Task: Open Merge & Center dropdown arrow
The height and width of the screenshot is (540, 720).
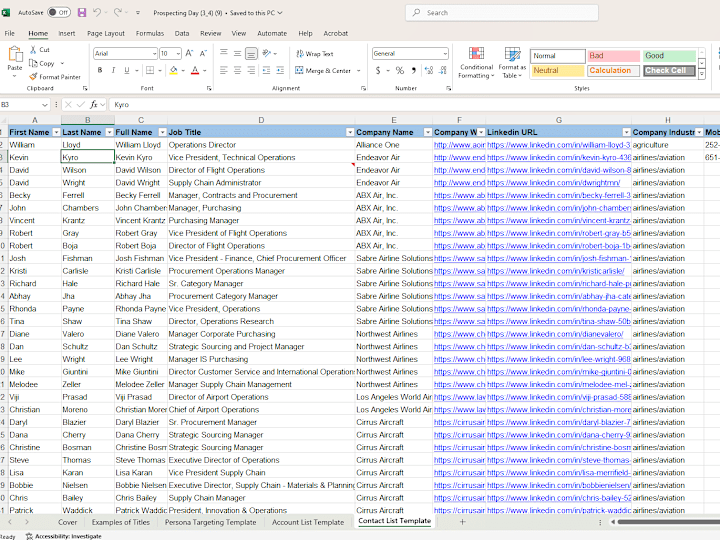Action: (x=359, y=70)
